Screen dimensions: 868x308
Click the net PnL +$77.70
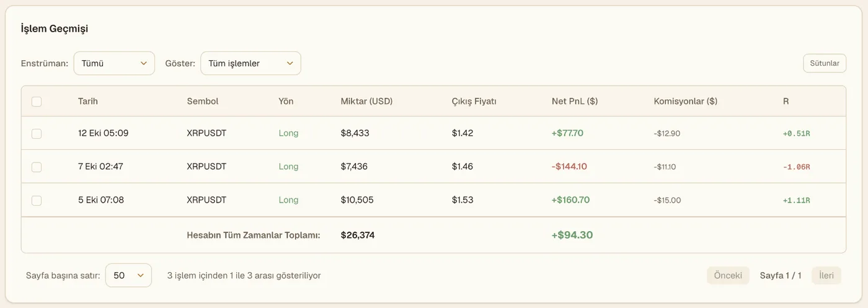click(x=567, y=133)
